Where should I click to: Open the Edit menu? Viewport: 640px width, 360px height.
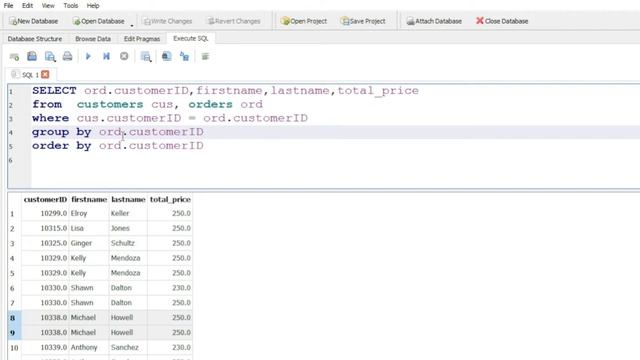(27, 6)
